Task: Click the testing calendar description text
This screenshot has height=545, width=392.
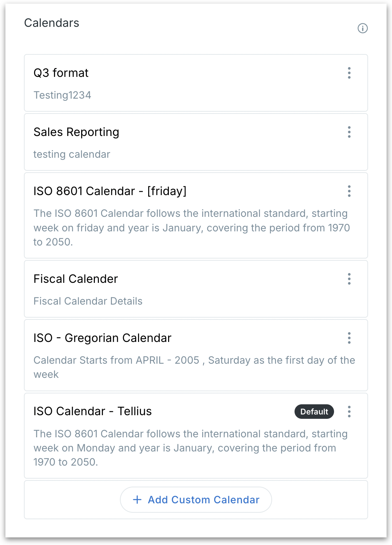Action: 72,154
